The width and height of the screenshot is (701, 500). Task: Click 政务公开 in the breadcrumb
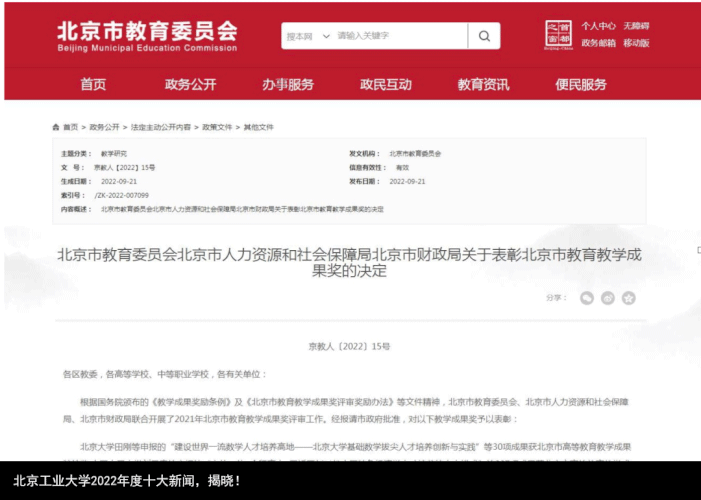(104, 127)
